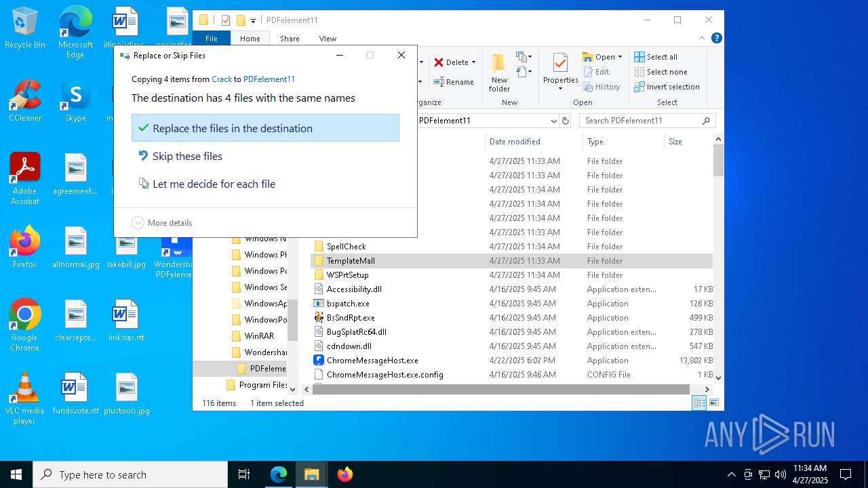Viewport: 868px width, 488px height.
Task: Click Select all in the ribbon
Action: [x=656, y=57]
